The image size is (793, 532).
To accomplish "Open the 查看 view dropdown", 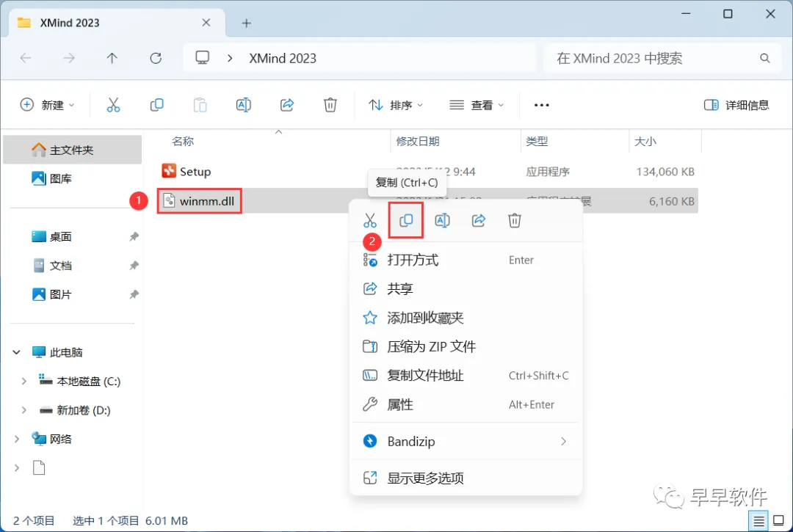I will 477,105.
